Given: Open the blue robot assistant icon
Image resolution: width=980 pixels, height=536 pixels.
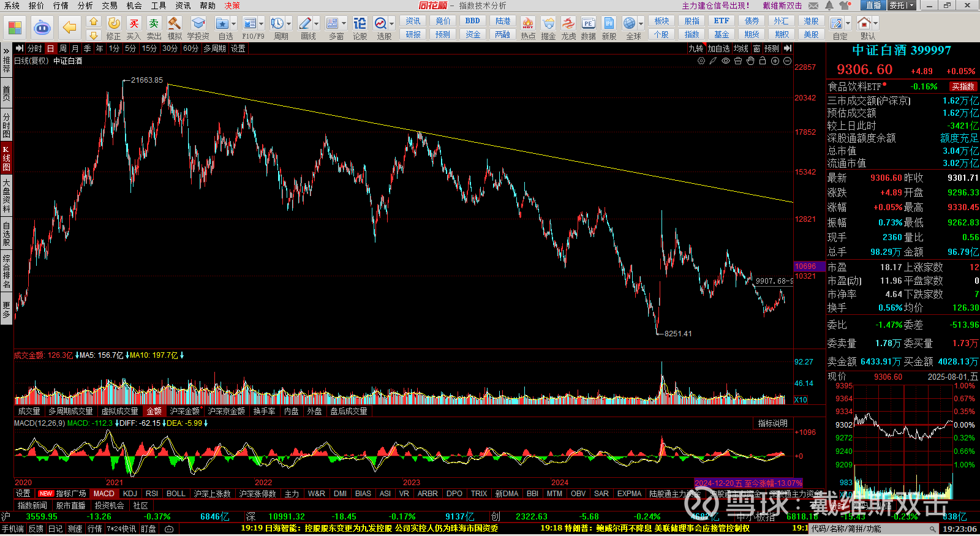Looking at the screenshot, I should tap(42, 28).
